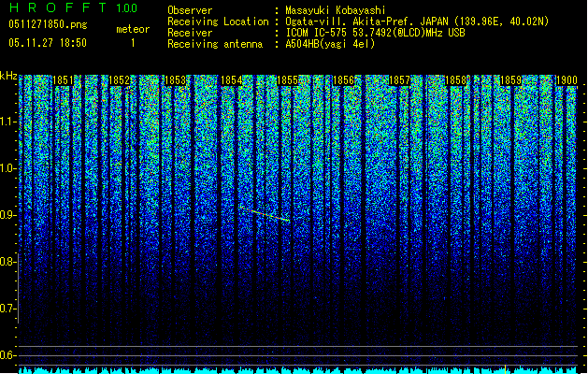Click the 0.9 kHz axis label
588x374 pixels.
click(x=8, y=215)
